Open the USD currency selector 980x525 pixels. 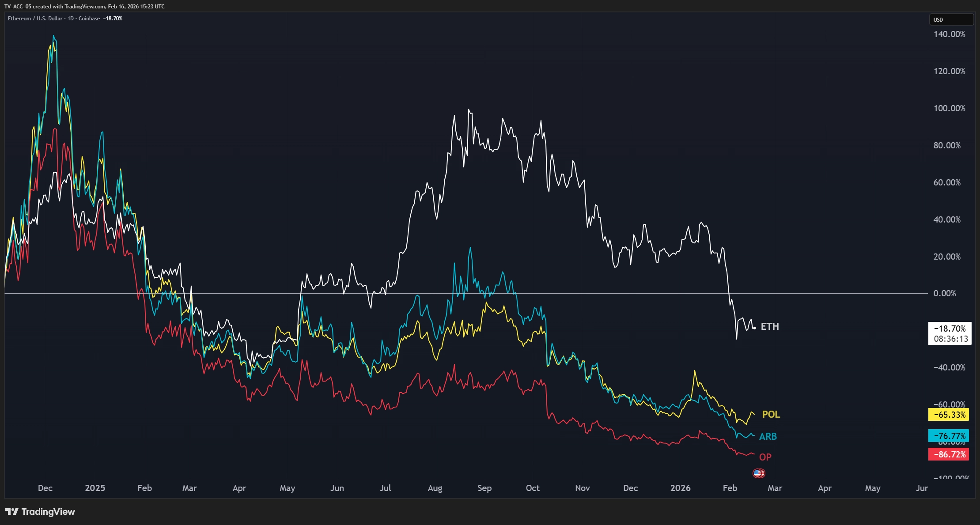951,19
